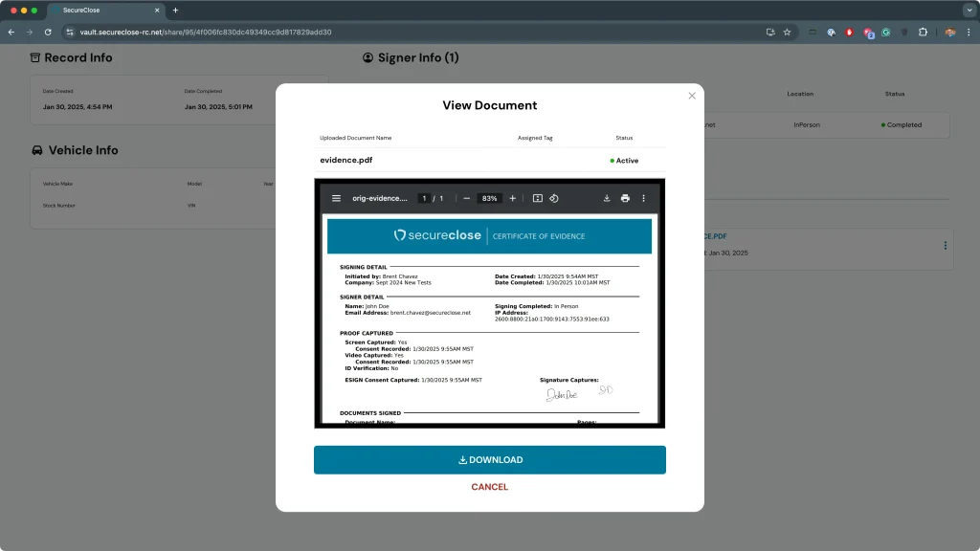The height and width of the screenshot is (551, 980).
Task: Download PDF from viewer toolbar icon
Action: point(607,198)
